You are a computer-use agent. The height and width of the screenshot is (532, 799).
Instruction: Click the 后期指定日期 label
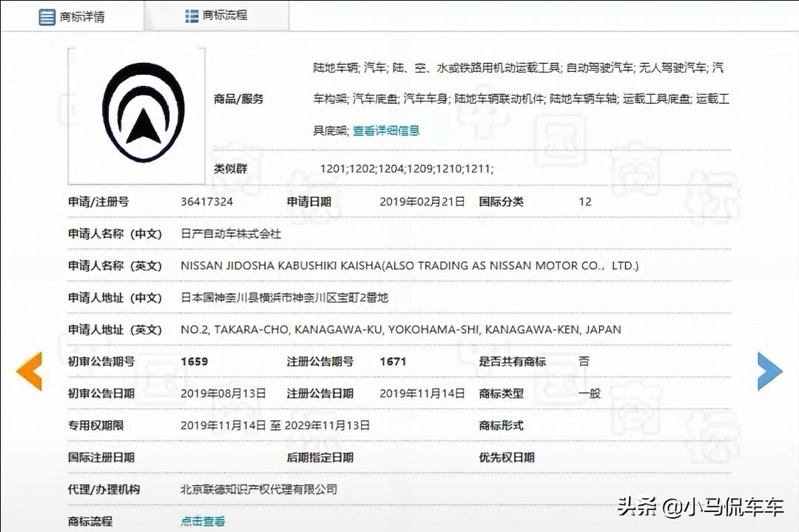click(x=320, y=457)
